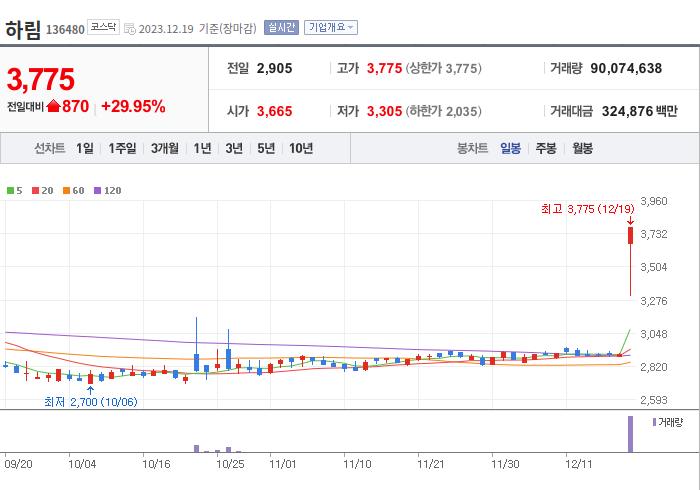Select the 1년 line chart tab
The height and width of the screenshot is (490, 700).
coord(202,148)
